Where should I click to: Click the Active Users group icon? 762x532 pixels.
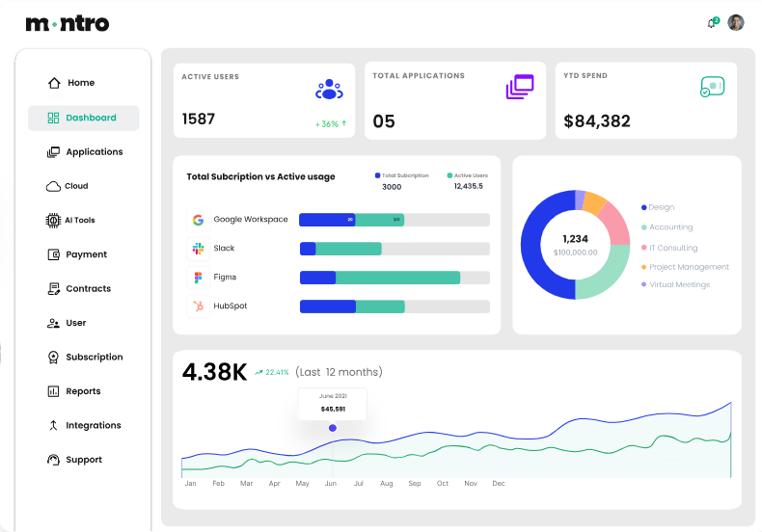tap(329, 90)
